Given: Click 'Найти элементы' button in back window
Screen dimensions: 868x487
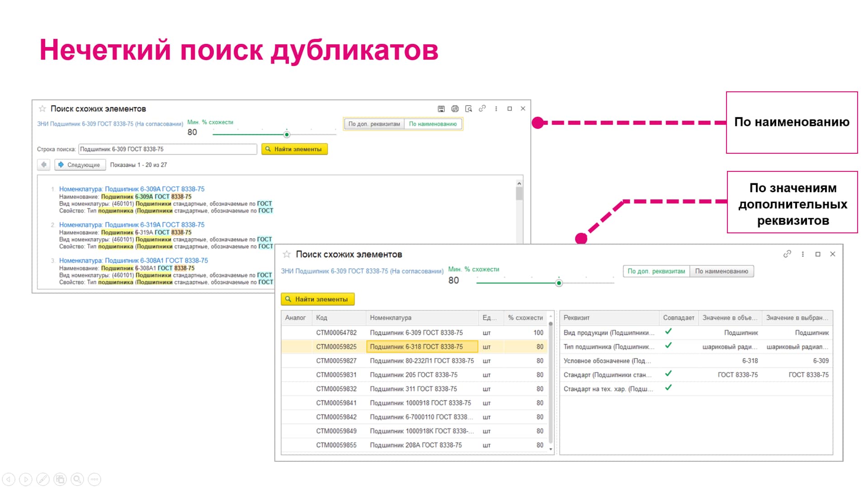Looking at the screenshot, I should coord(294,149).
